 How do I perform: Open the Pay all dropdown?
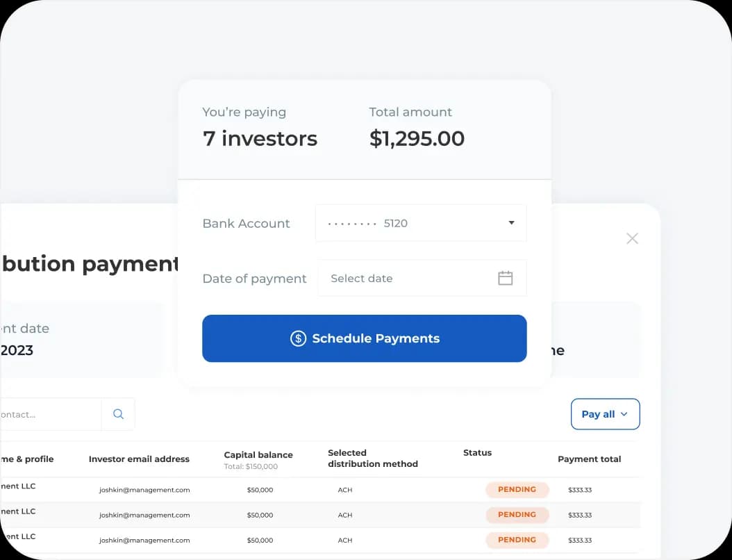(x=605, y=414)
